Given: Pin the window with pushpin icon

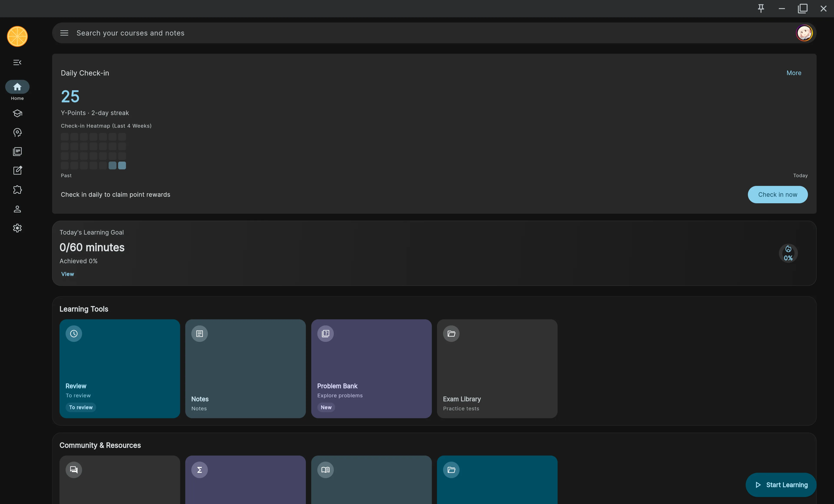Looking at the screenshot, I should click(761, 8).
